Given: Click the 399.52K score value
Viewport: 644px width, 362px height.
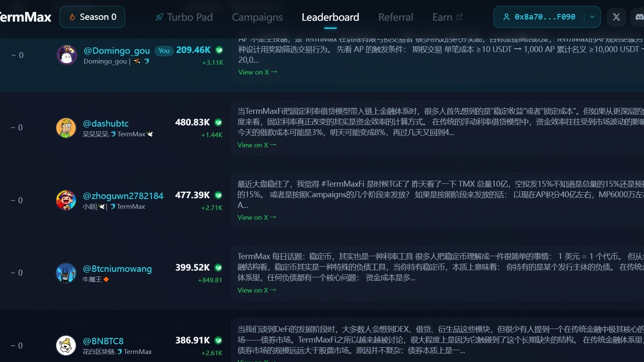Looking at the screenshot, I should pos(193,268).
